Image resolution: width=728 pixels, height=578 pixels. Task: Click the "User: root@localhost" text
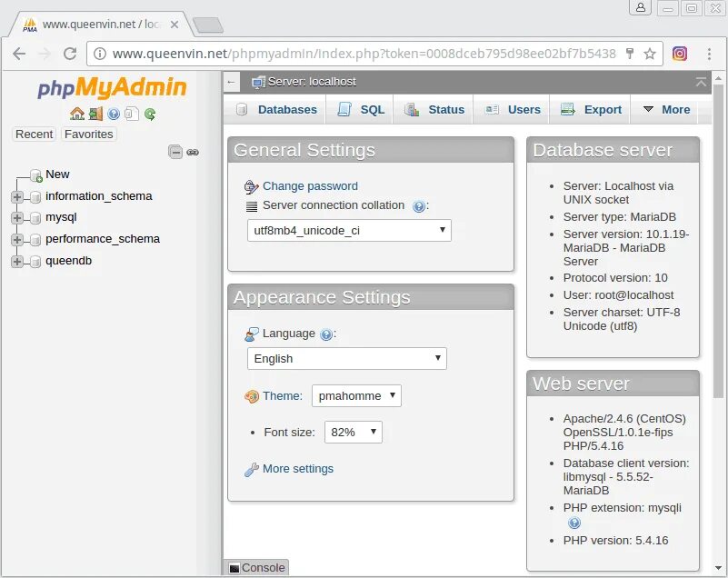pos(618,295)
